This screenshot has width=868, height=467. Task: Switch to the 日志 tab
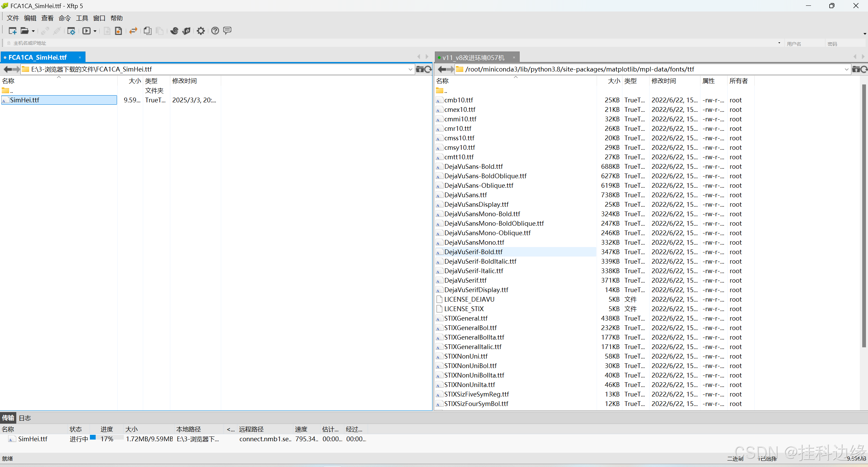(25, 418)
